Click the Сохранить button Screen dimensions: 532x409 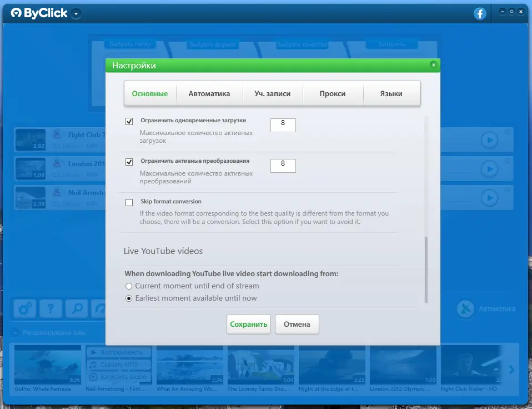click(249, 324)
